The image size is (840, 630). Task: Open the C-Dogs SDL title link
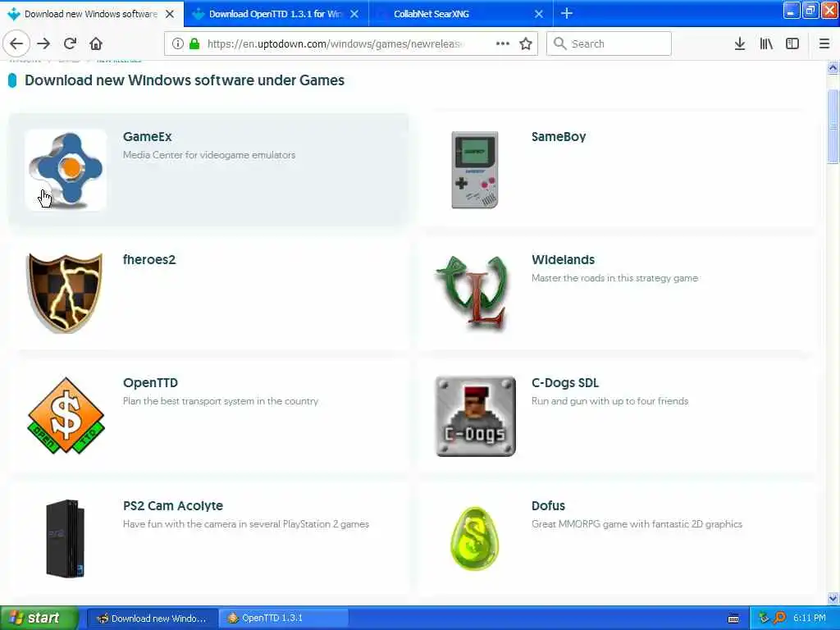coord(565,383)
